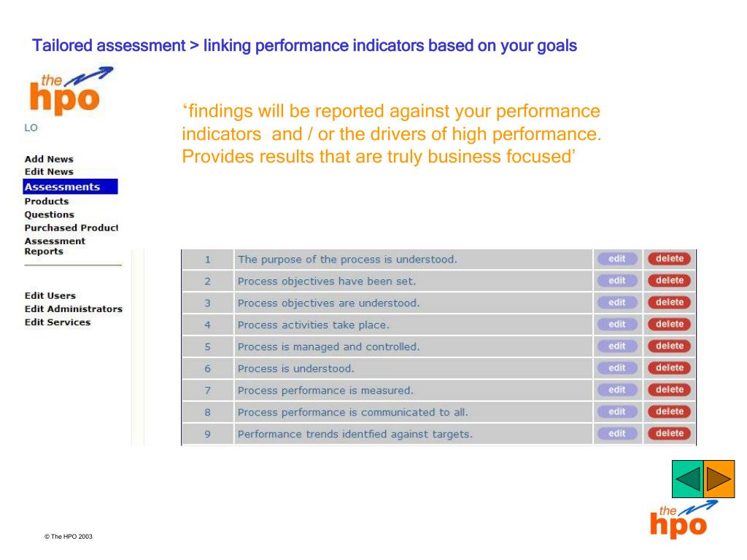Image resolution: width=747 pixels, height=560 pixels.
Task: Select Add News in the sidebar
Action: (49, 159)
